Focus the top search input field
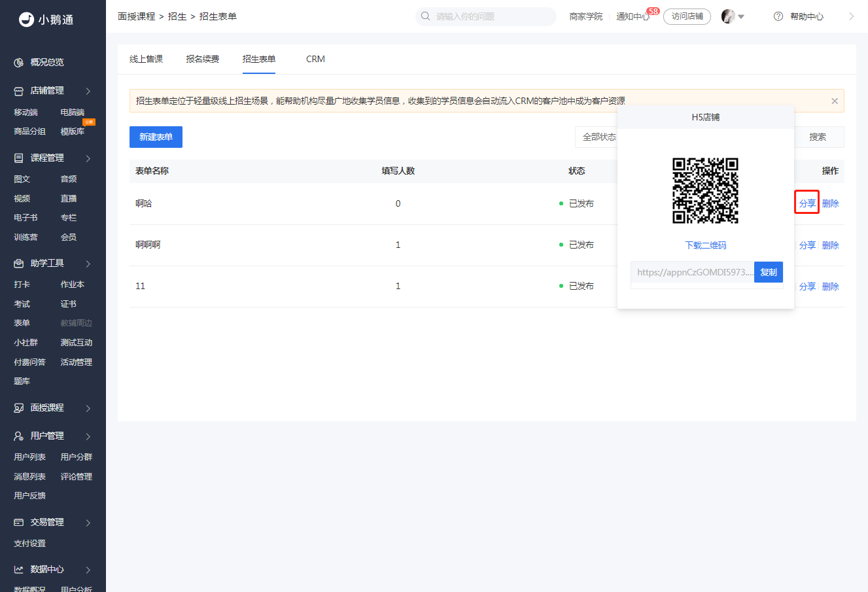 [x=486, y=16]
